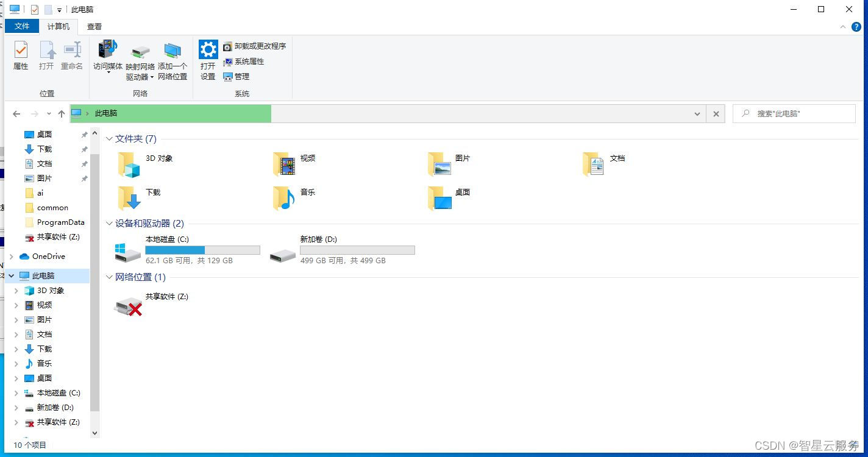Collapse the 此电脑 tree node

pyautogui.click(x=12, y=276)
